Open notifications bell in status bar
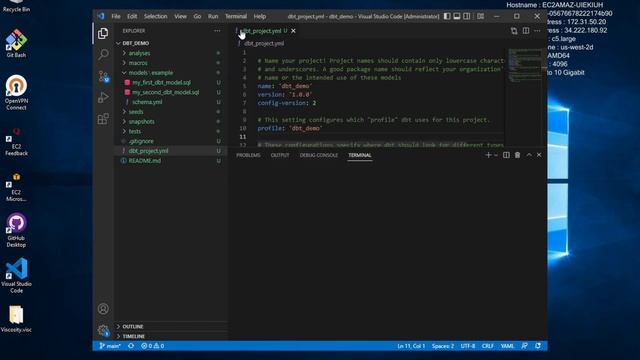This screenshot has width=640, height=360. (538, 346)
